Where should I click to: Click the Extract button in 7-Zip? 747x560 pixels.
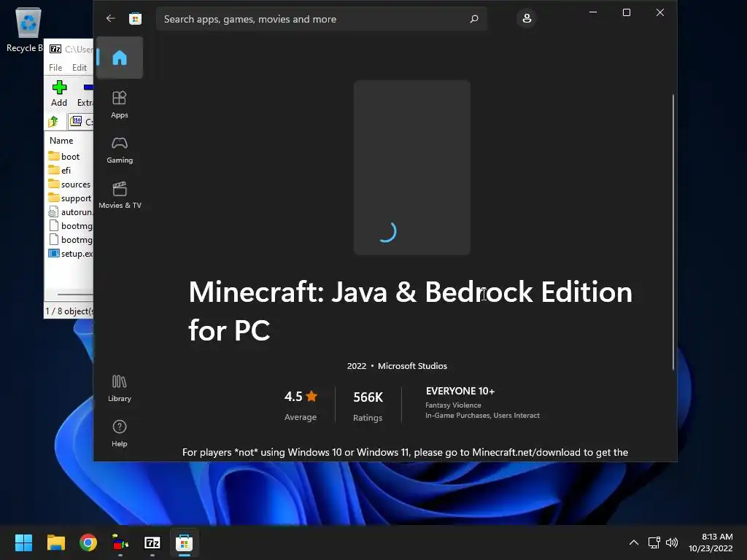pos(85,93)
